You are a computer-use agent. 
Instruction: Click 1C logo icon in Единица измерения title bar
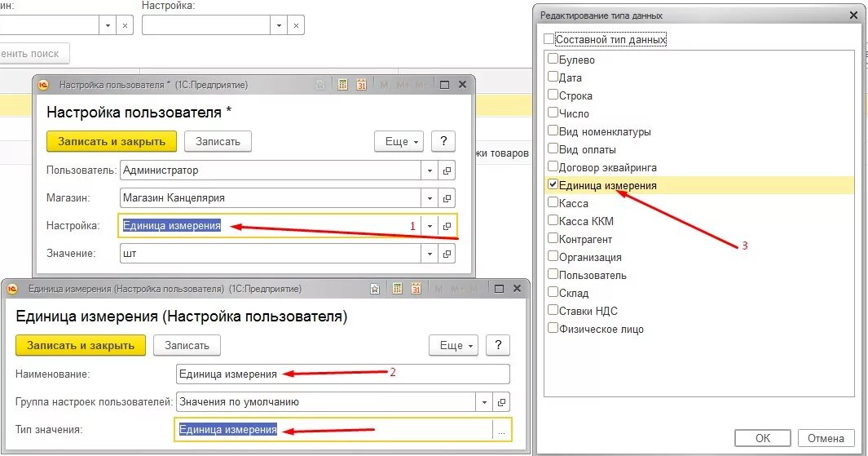[12, 289]
